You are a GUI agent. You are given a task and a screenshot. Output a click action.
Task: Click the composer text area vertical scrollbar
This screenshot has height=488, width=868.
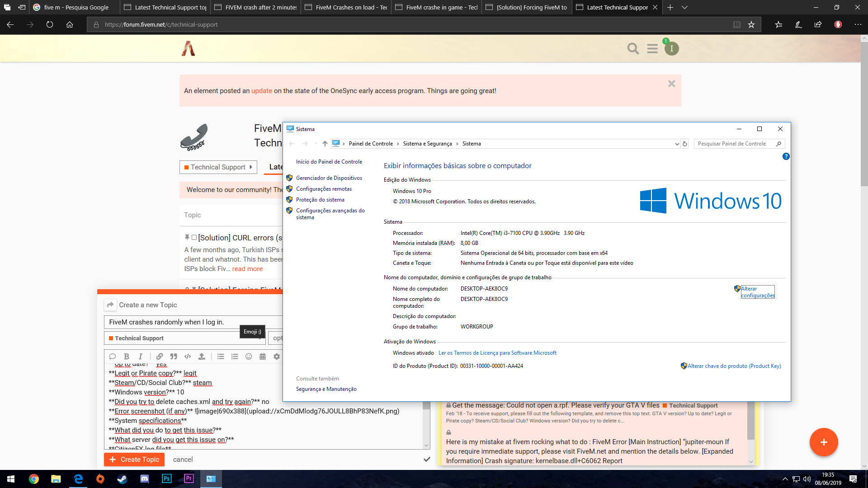426,420
